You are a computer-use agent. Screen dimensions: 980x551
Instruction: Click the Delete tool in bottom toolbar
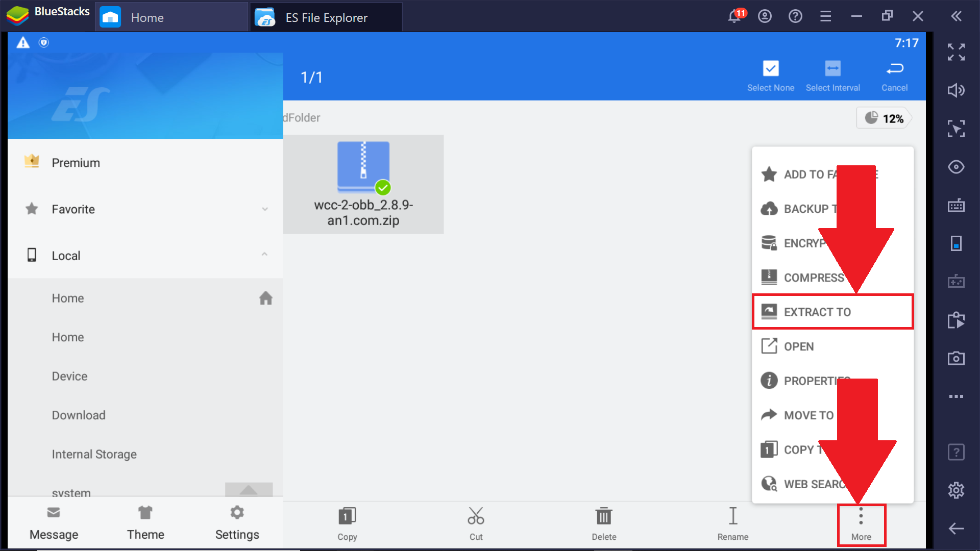603,525
